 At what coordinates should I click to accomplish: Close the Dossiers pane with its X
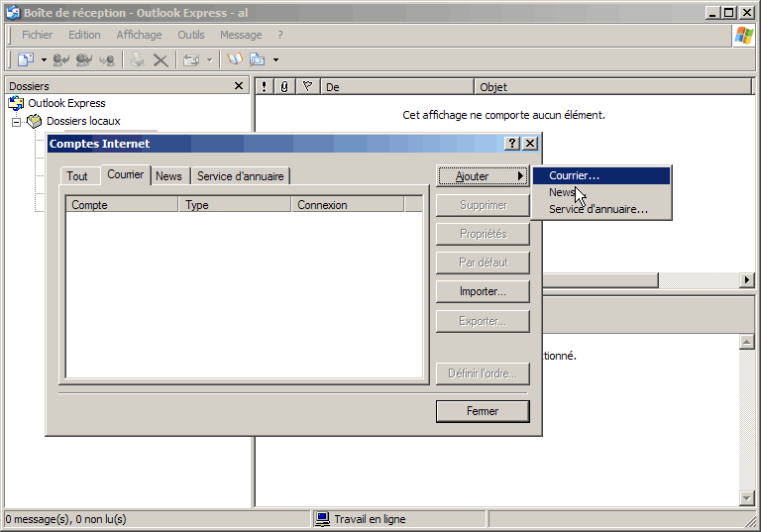pyautogui.click(x=239, y=86)
